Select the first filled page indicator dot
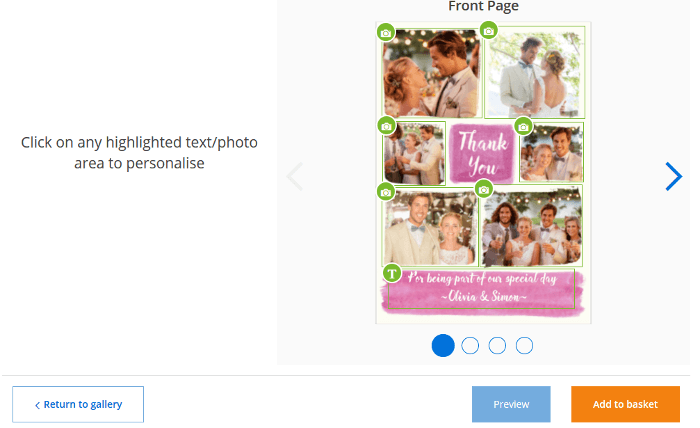 click(443, 345)
